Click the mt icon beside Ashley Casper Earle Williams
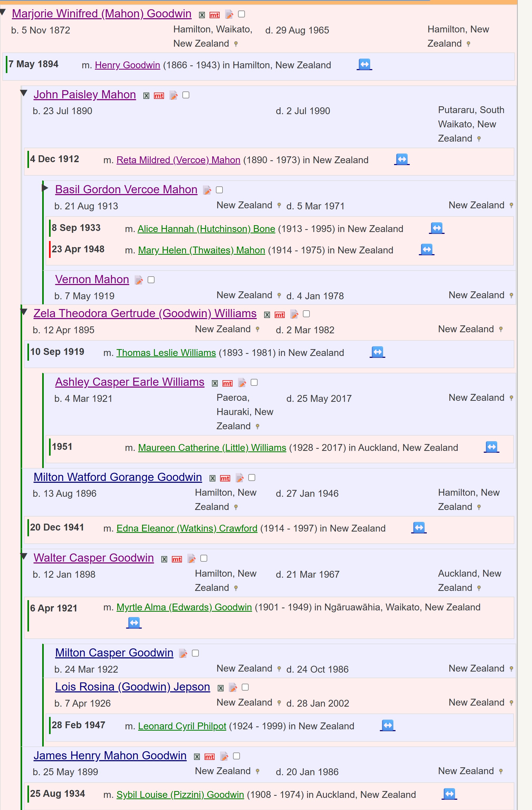The width and height of the screenshot is (532, 810). coord(227,384)
